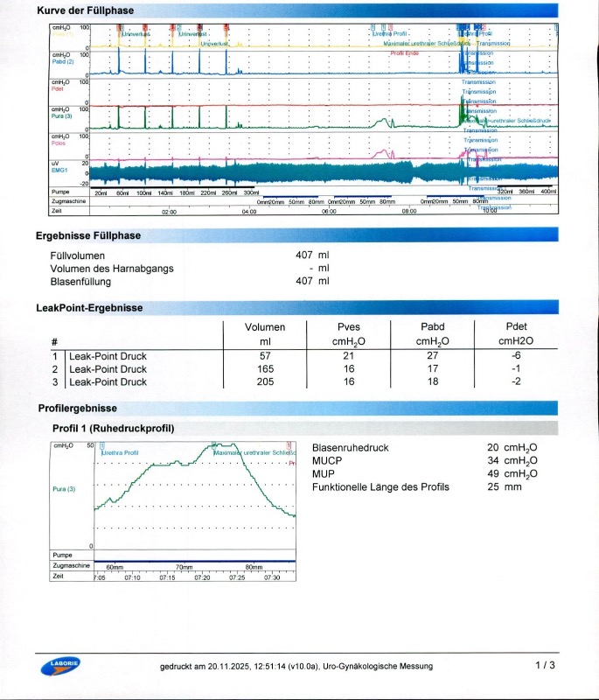
Task: Click the 07:20 tick on profile time axis
Action: (202, 577)
